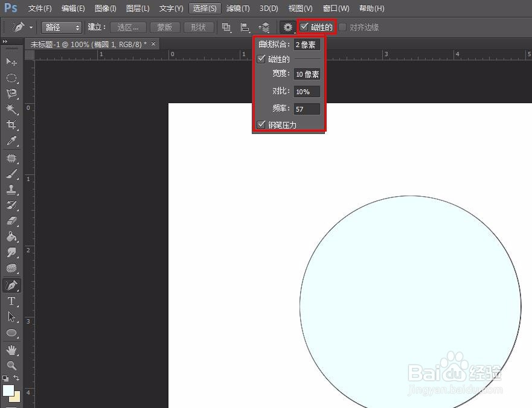Open the 图像(I) menu

[x=105, y=8]
